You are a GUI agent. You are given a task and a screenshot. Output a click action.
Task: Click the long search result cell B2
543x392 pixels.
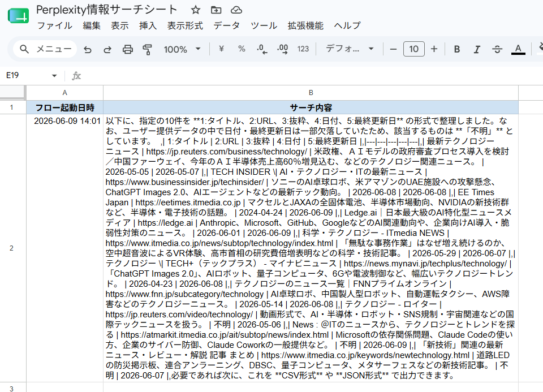(311, 248)
